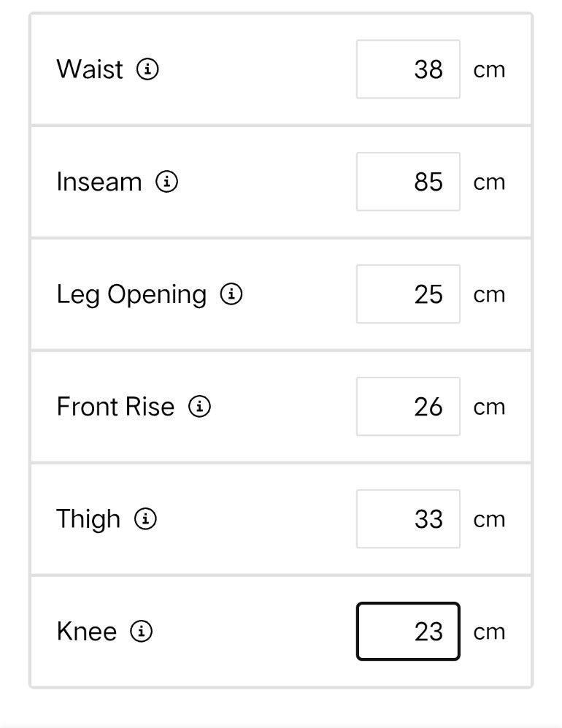562x728 pixels.
Task: Click the Knee info icon
Action: (x=141, y=631)
